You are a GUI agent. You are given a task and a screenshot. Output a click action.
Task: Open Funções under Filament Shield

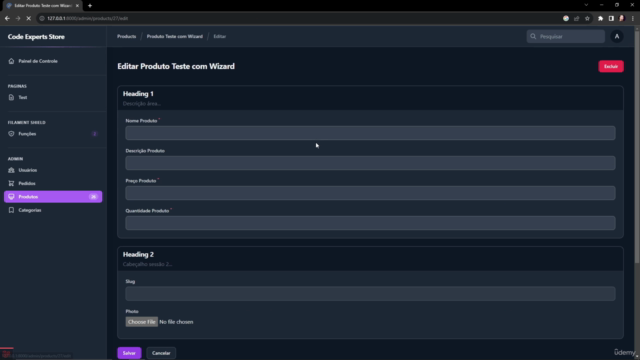(x=27, y=134)
